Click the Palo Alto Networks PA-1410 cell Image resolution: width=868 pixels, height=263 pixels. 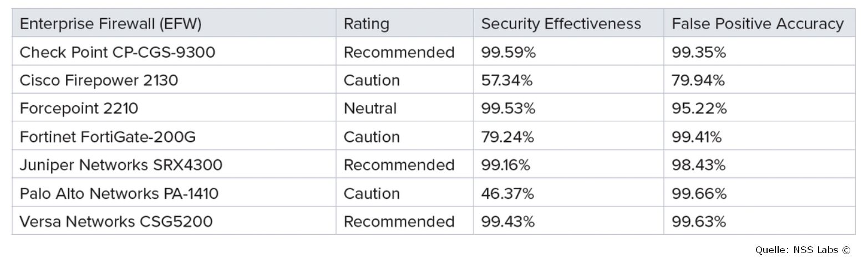[x=119, y=193]
